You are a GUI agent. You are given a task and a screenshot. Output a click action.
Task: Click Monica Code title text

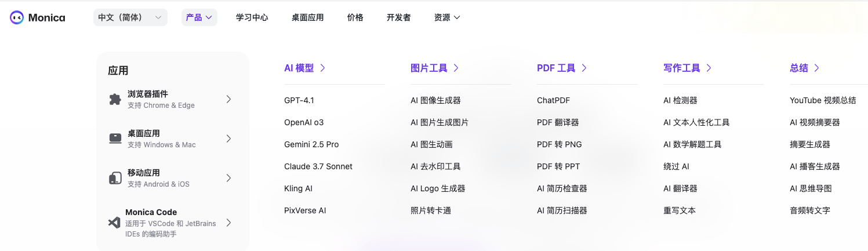(x=151, y=212)
